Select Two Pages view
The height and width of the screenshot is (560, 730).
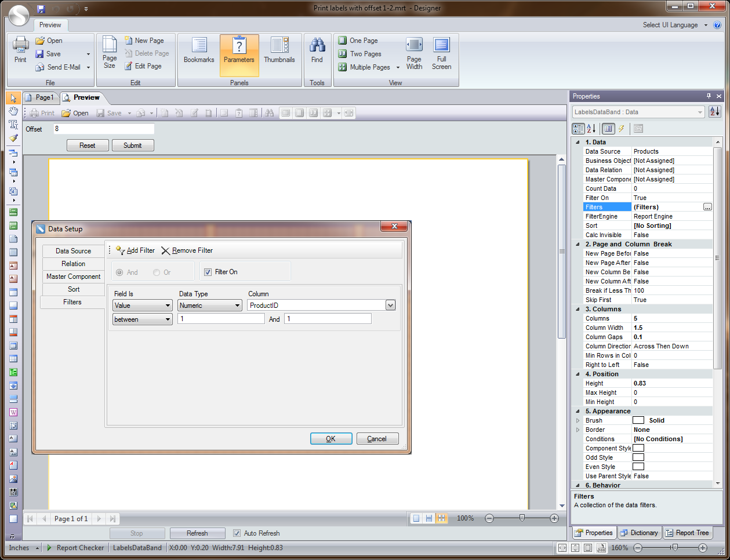359,54
